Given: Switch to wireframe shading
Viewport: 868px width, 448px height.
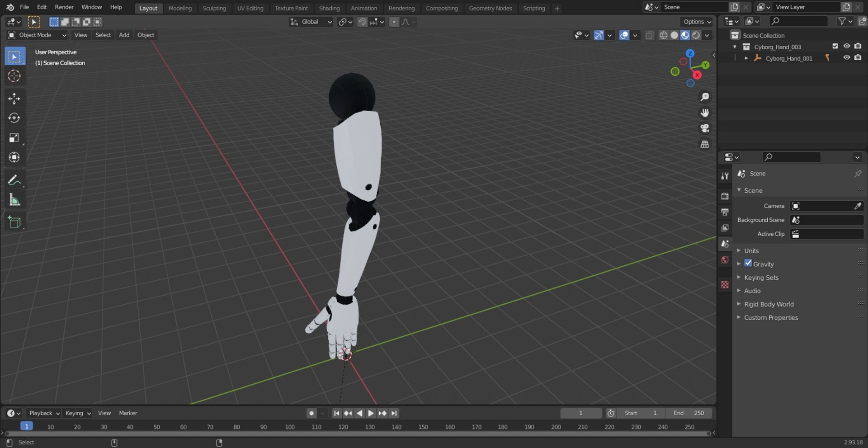Looking at the screenshot, I should [x=663, y=35].
